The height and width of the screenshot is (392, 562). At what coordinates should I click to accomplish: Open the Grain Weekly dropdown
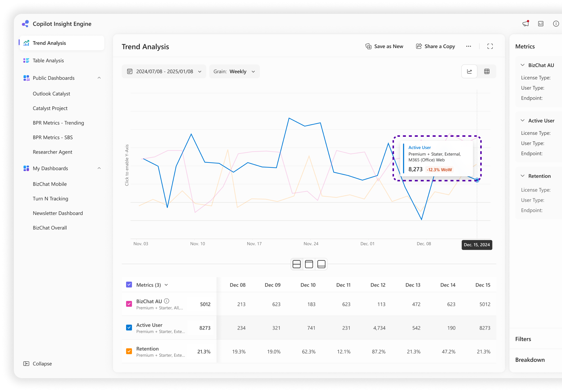click(x=234, y=72)
